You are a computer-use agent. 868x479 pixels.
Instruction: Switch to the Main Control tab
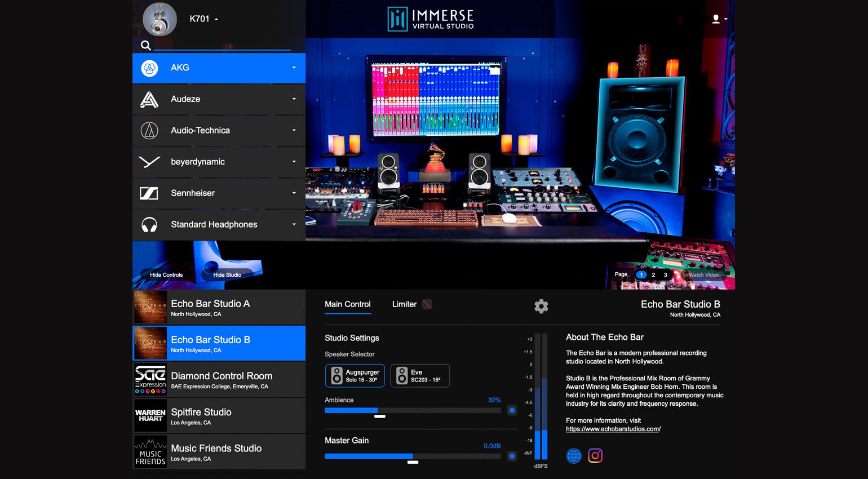(348, 304)
